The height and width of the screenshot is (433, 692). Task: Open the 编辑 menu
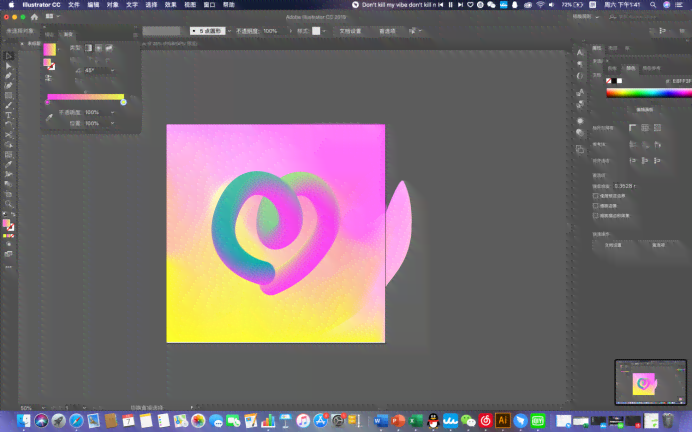(x=93, y=5)
